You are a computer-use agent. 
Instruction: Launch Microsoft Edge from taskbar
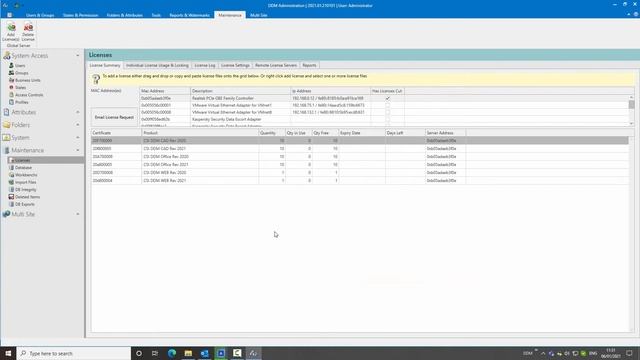pos(172,353)
